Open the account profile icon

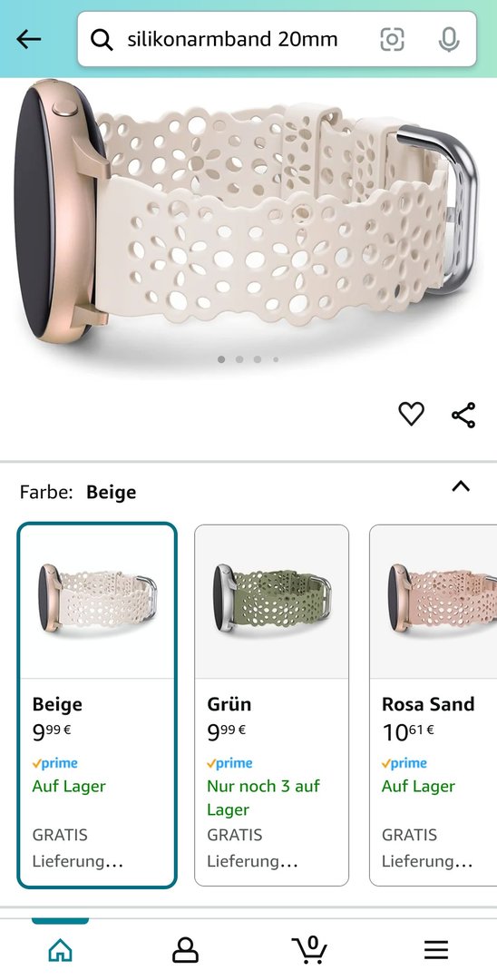coord(185,950)
